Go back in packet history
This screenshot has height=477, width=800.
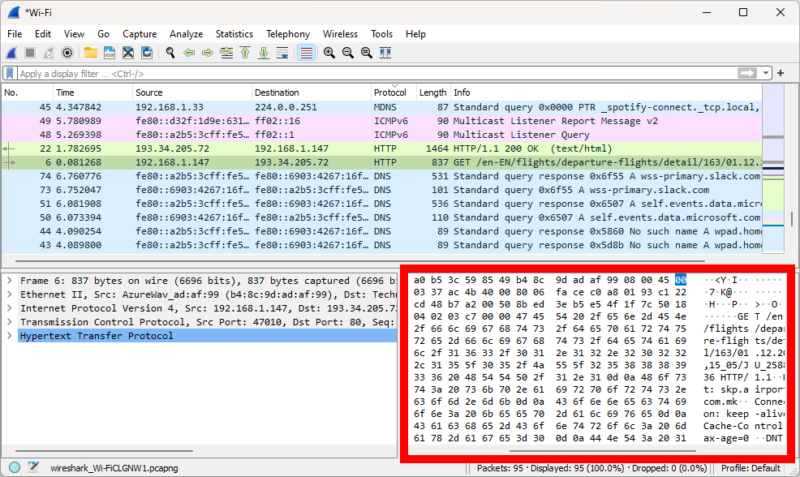tap(189, 53)
